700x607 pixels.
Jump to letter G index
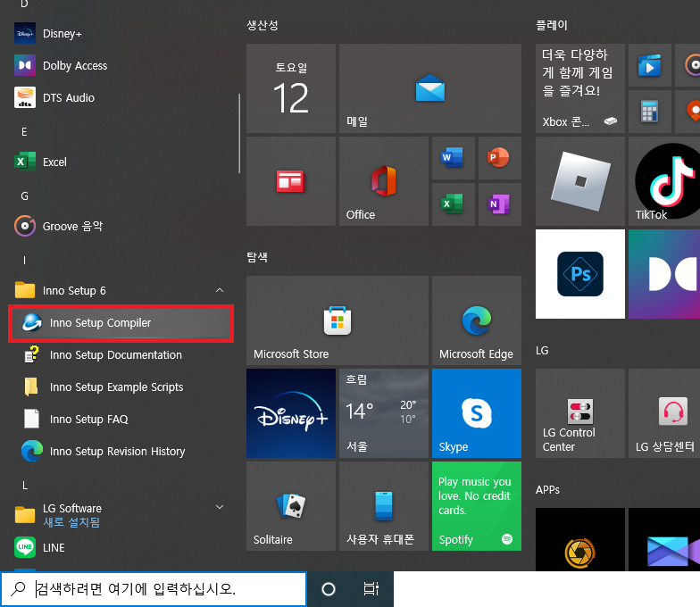click(x=25, y=196)
